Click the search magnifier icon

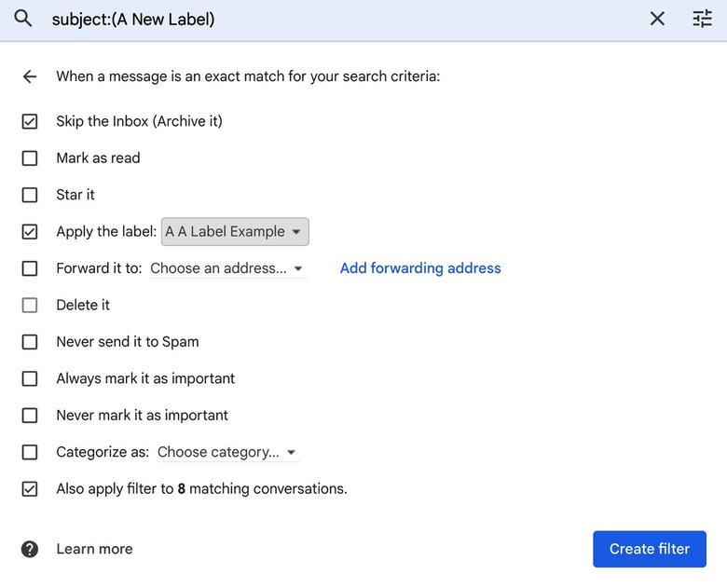22,19
